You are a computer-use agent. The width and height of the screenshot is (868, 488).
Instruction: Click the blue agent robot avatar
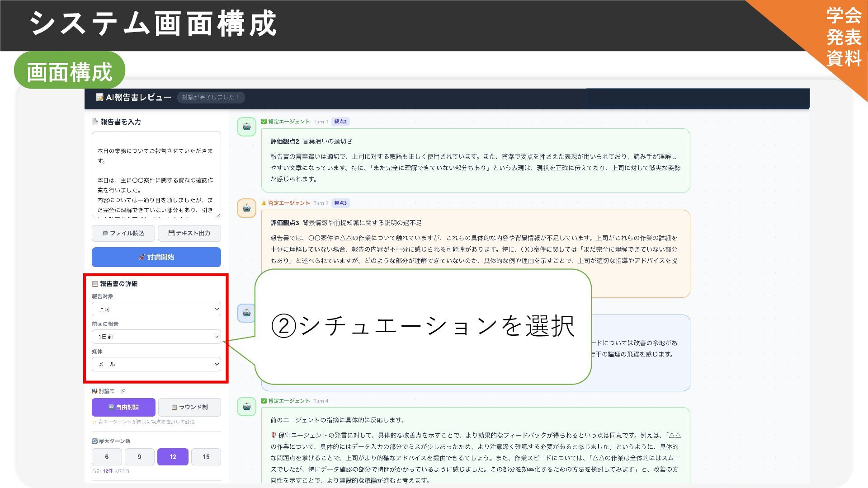tap(246, 313)
